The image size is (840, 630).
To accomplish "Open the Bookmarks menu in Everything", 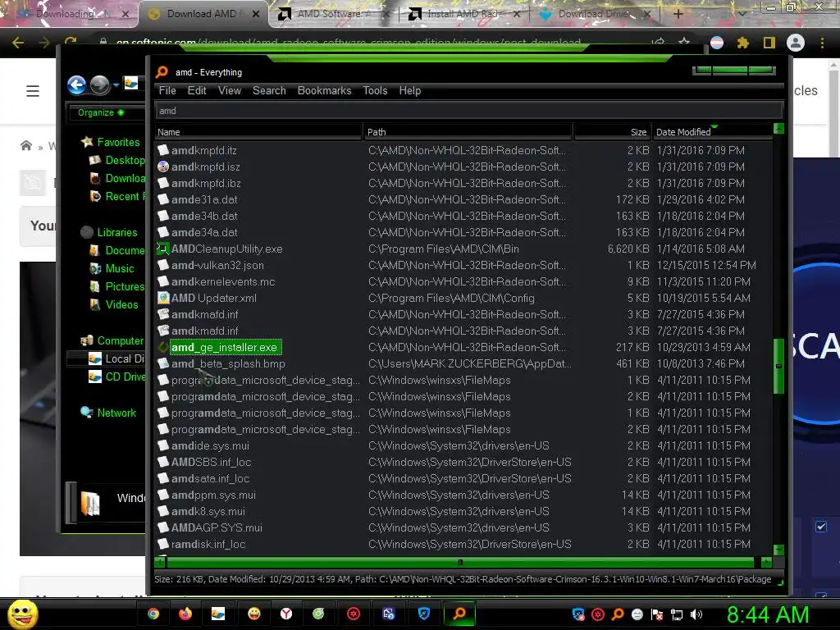I will (324, 90).
